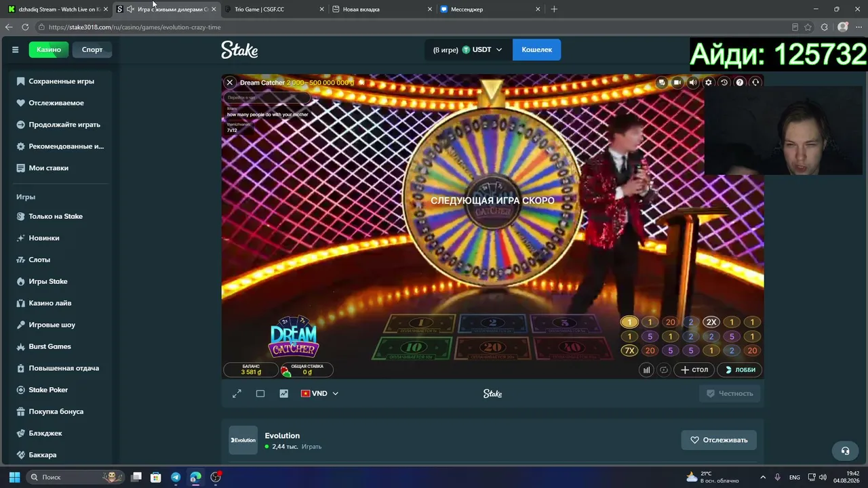
Task: Click the Кошелек wallet button
Action: 537,49
